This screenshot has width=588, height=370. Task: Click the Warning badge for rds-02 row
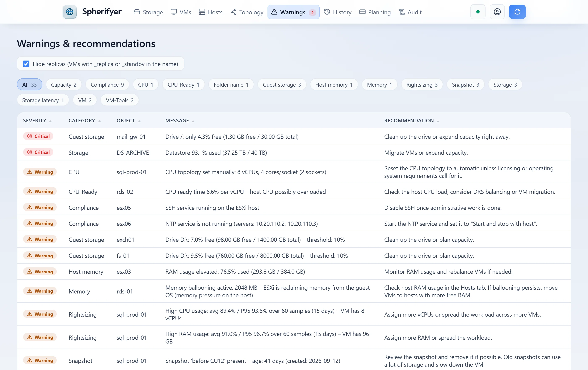40,191
